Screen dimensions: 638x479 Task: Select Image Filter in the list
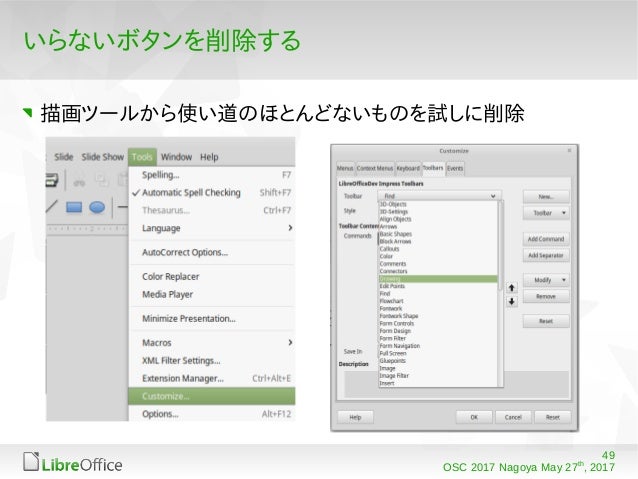[438, 376]
